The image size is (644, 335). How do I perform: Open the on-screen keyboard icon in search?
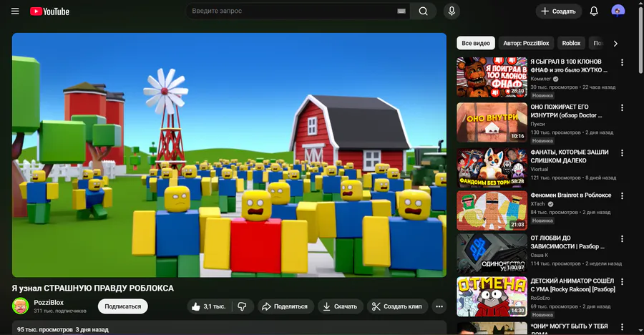(x=401, y=11)
